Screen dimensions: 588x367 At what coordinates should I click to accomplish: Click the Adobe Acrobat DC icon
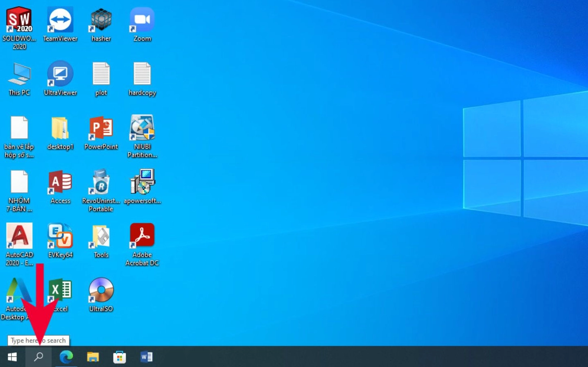point(142,236)
